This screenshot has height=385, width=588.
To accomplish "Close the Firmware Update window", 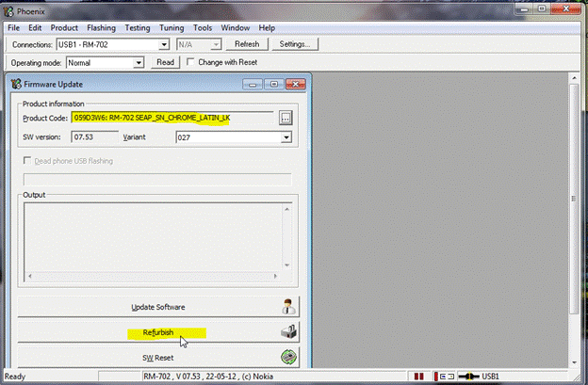I will click(296, 85).
